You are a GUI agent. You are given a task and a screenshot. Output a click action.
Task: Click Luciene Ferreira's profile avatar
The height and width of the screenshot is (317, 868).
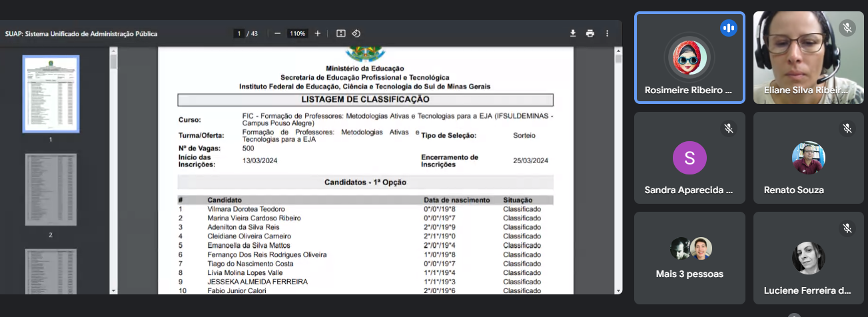(x=808, y=258)
